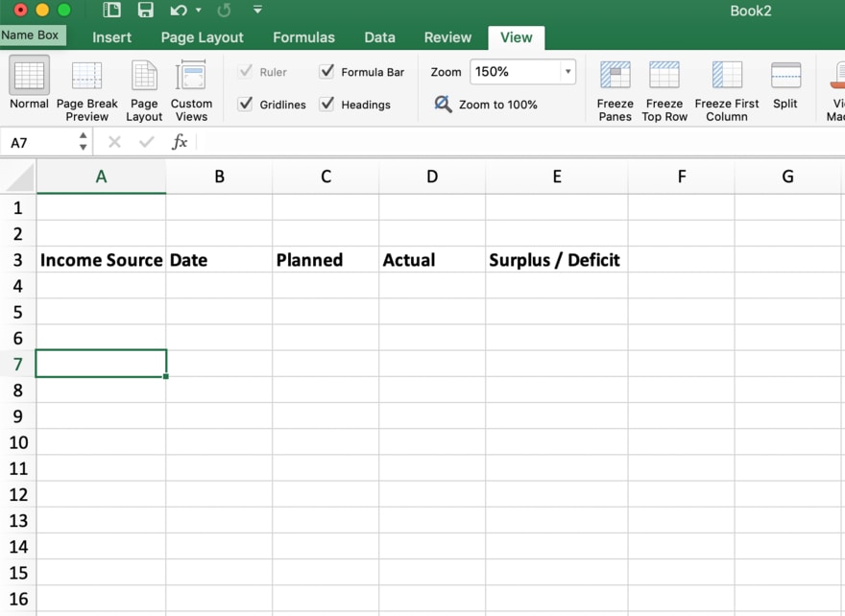Select column B header
845x616 pixels.
tap(219, 177)
